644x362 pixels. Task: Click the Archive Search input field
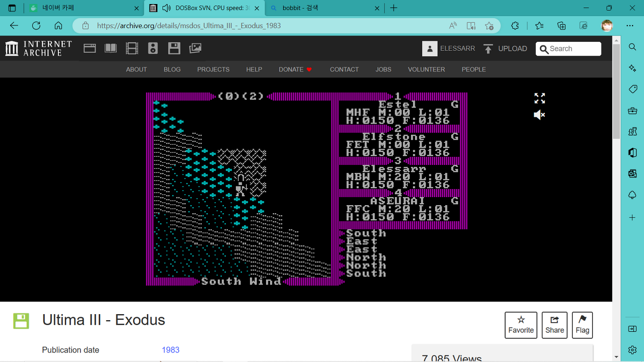tap(569, 49)
